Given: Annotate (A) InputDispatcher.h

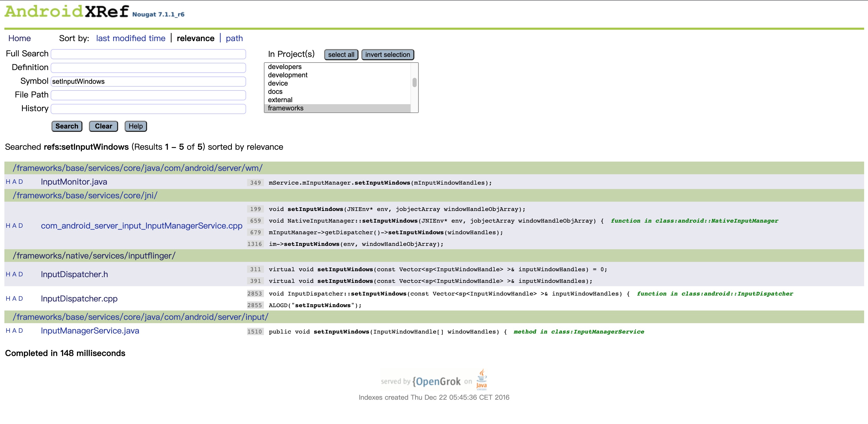Looking at the screenshot, I should tap(14, 274).
